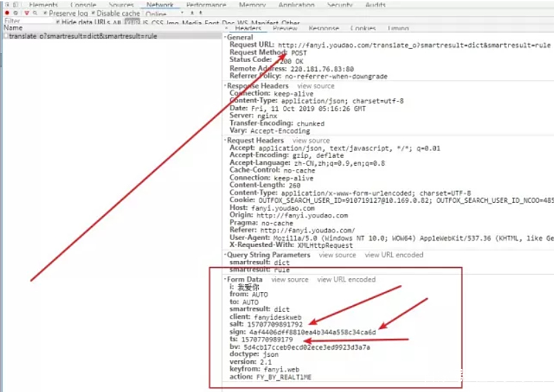Click the clear network log icon

point(16,13)
